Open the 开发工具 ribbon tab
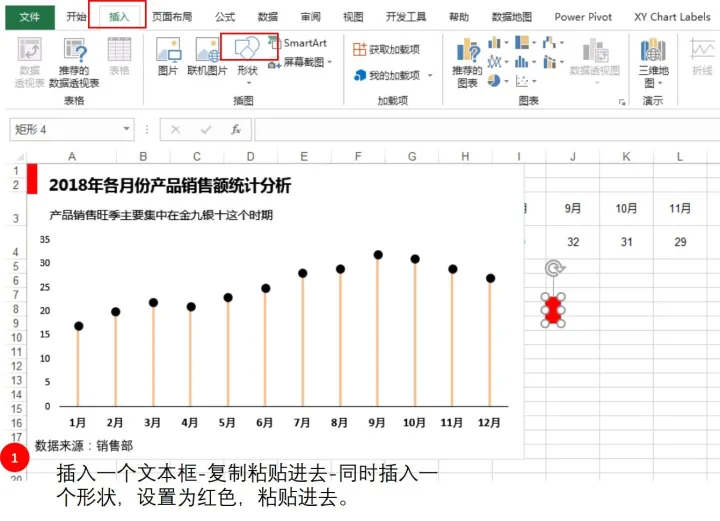 [406, 17]
